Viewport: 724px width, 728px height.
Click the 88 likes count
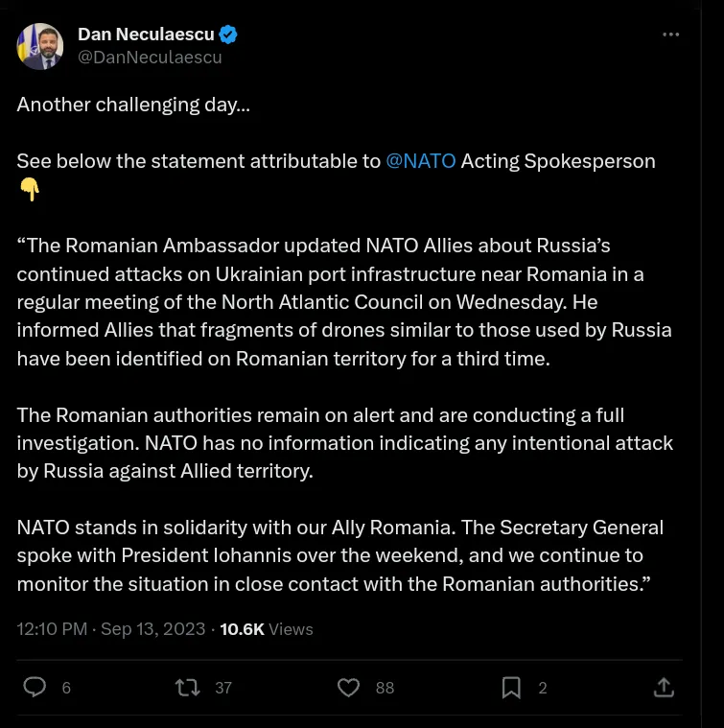pyautogui.click(x=385, y=688)
